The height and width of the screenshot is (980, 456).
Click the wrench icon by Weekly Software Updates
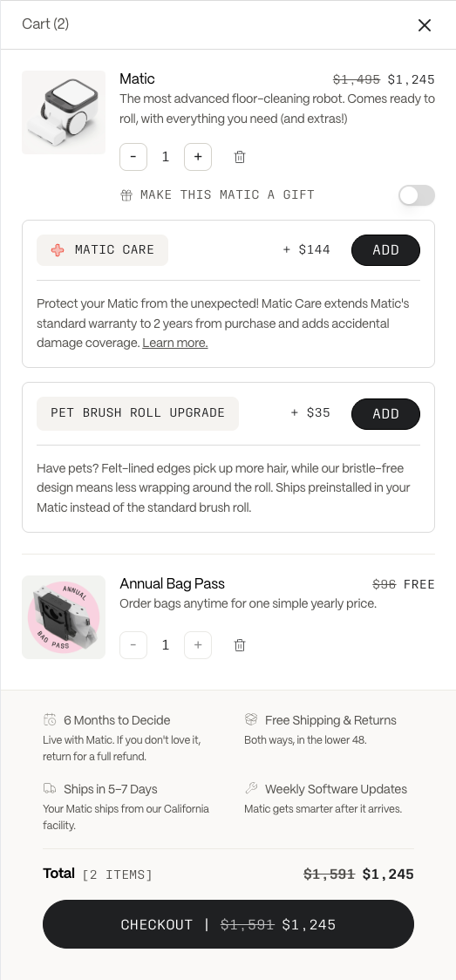click(251, 788)
